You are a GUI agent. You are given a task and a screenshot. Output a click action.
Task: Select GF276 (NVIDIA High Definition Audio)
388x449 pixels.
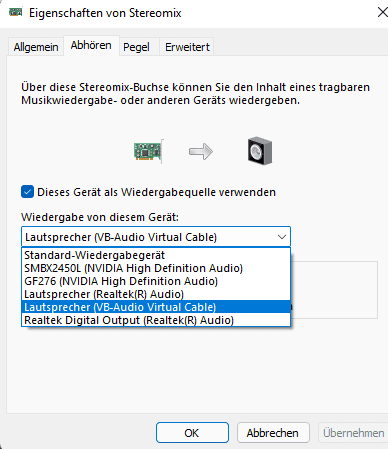coord(156,281)
